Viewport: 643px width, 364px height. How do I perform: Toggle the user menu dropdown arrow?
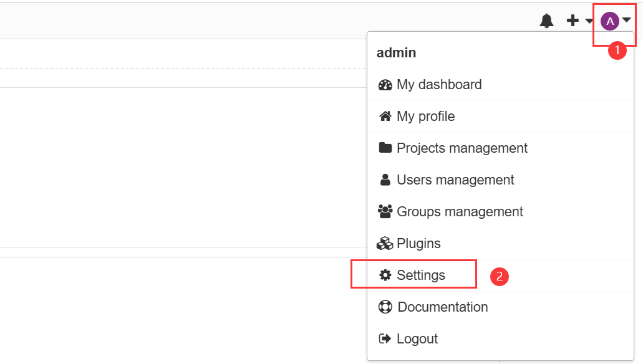coord(626,19)
